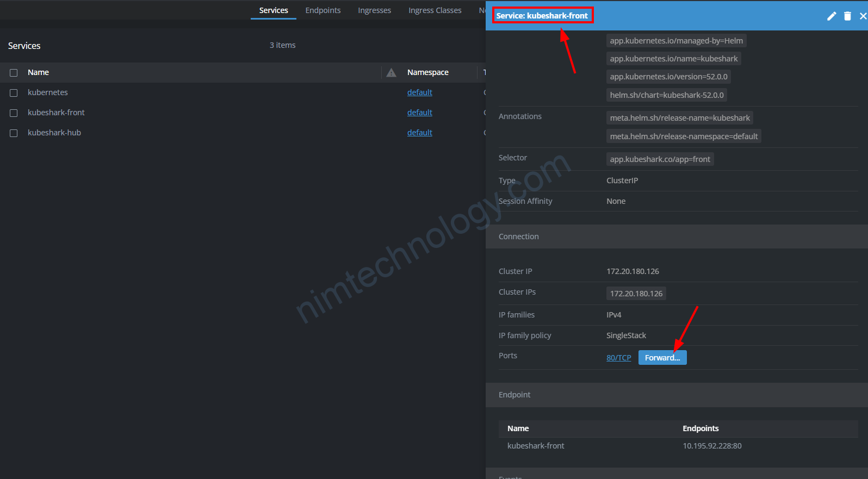Click the Forward... port button
868x479 pixels.
tap(662, 358)
